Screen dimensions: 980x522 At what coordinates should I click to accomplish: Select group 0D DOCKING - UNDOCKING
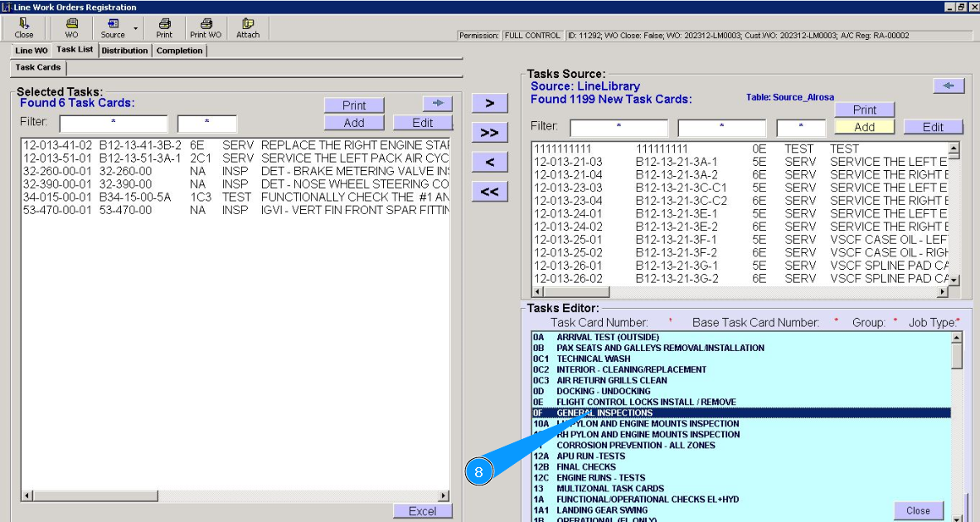(741, 391)
